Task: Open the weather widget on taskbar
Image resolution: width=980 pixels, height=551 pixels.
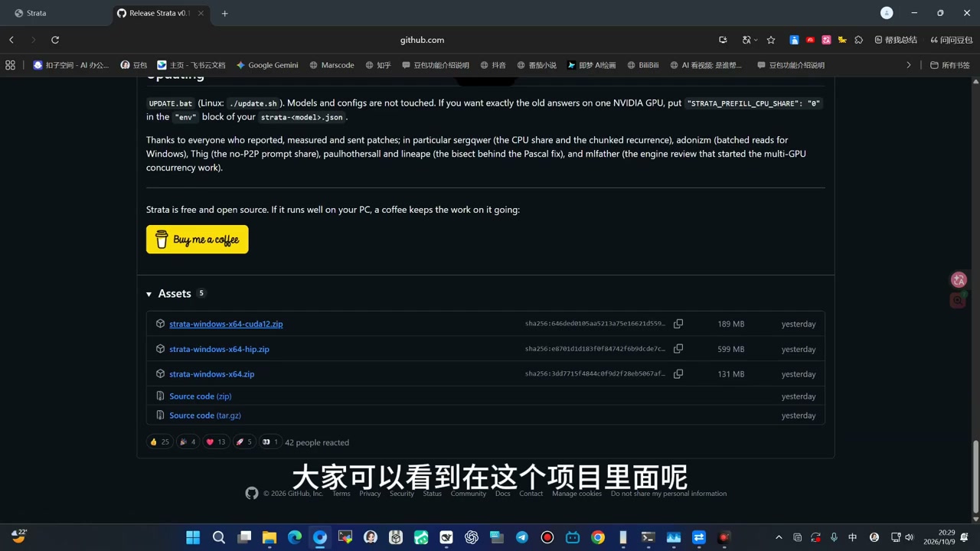Action: click(x=18, y=536)
